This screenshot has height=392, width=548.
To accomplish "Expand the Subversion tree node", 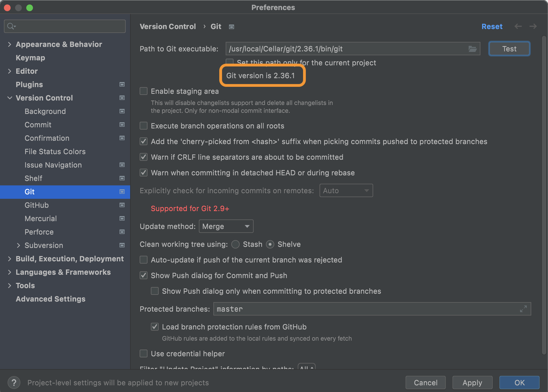I will tap(18, 245).
